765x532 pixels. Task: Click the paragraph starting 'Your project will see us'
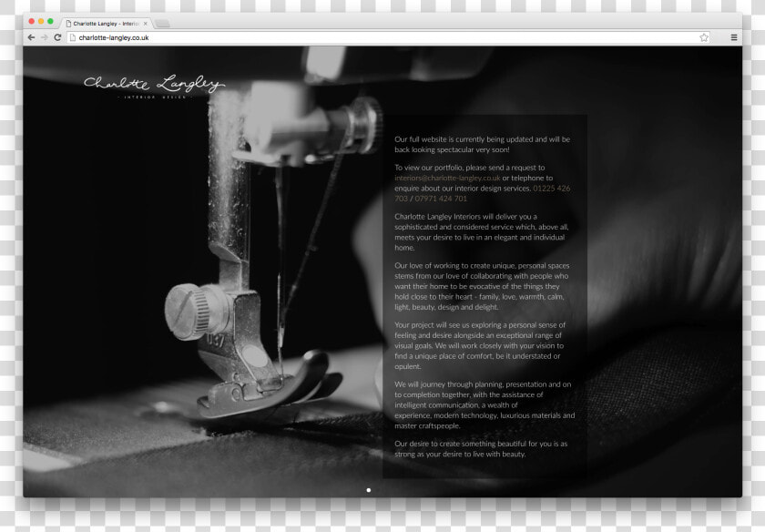pos(480,345)
